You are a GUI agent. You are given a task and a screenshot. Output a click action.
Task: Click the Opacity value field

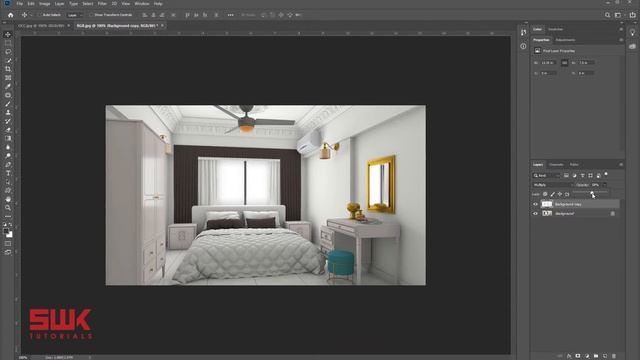coord(596,185)
